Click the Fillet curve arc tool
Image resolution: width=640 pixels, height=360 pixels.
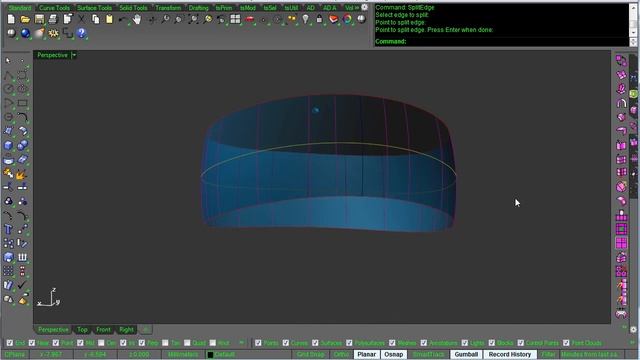click(22, 117)
